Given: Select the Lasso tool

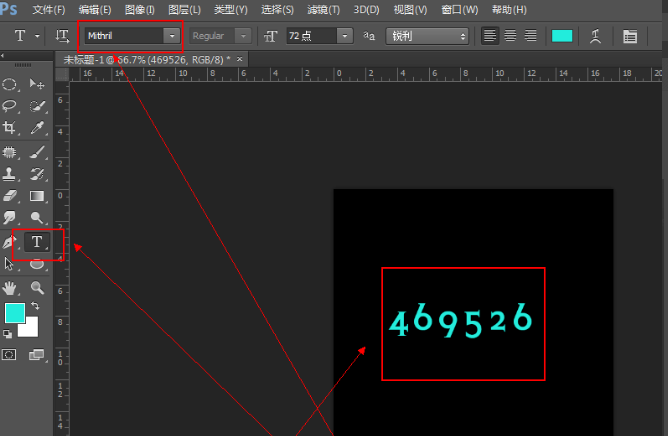Looking at the screenshot, I should pos(9,106).
